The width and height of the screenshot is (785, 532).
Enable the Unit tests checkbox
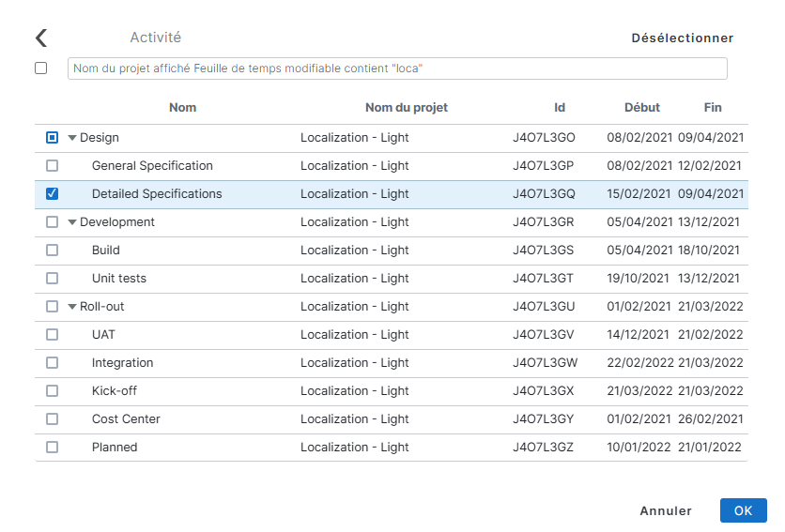pos(52,279)
